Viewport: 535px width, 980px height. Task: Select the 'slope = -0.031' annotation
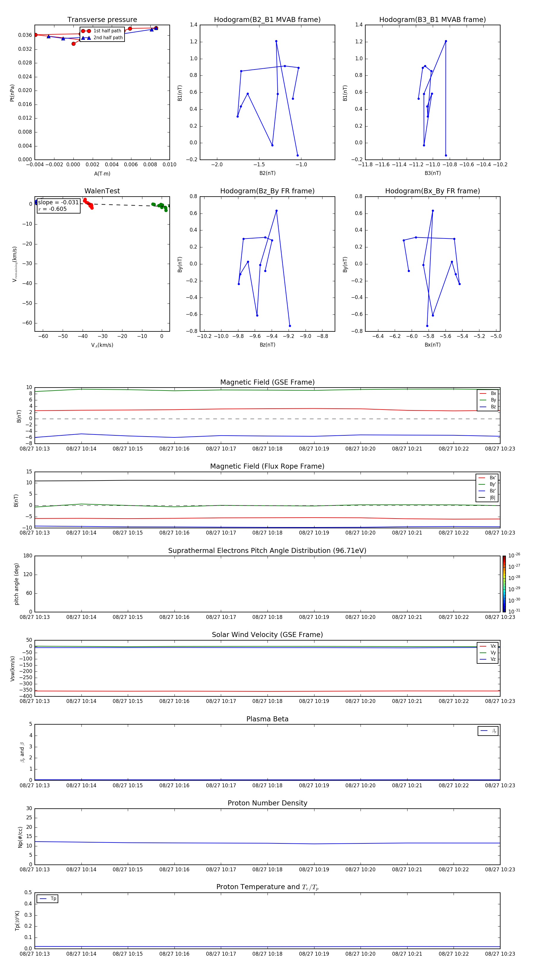[58, 203]
